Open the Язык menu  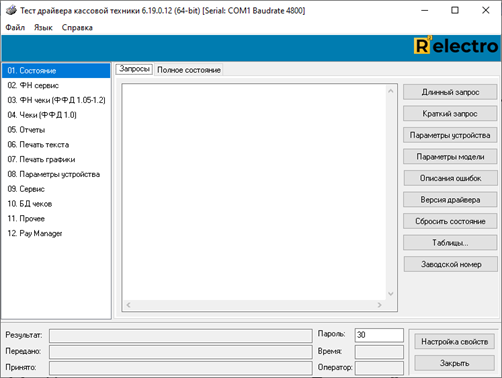click(43, 27)
